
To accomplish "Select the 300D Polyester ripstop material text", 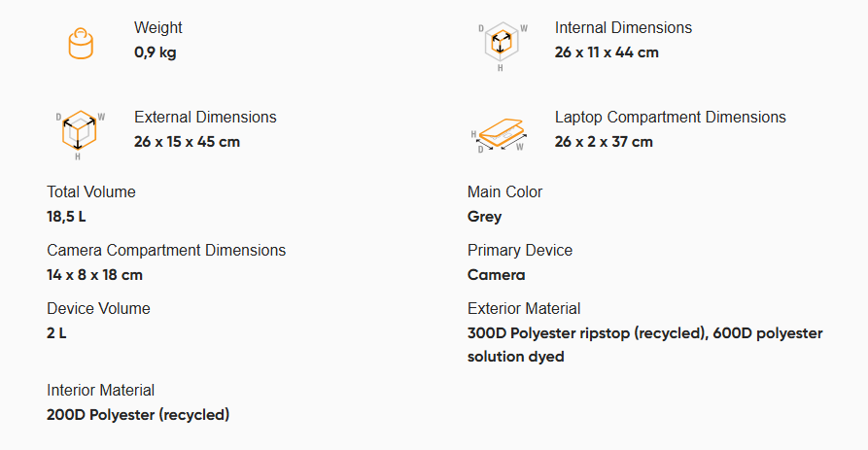I will [644, 345].
